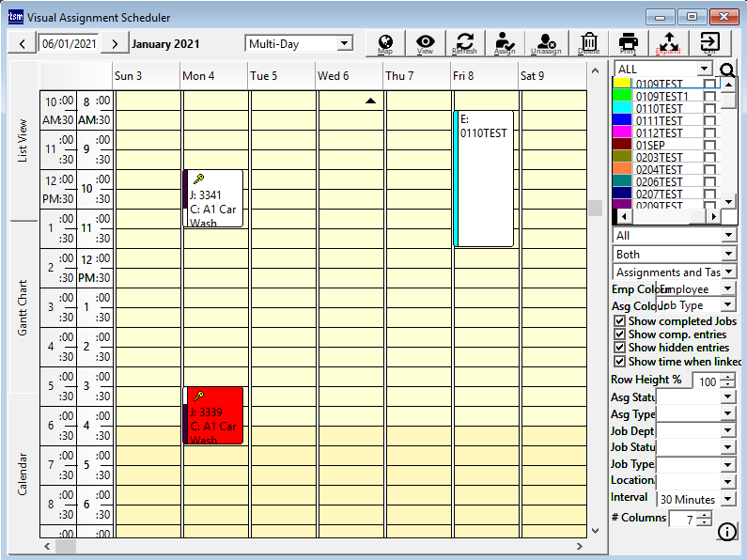The height and width of the screenshot is (560, 747).
Task: Expand the Interval 30 Minutes dropdown
Action: point(728,499)
